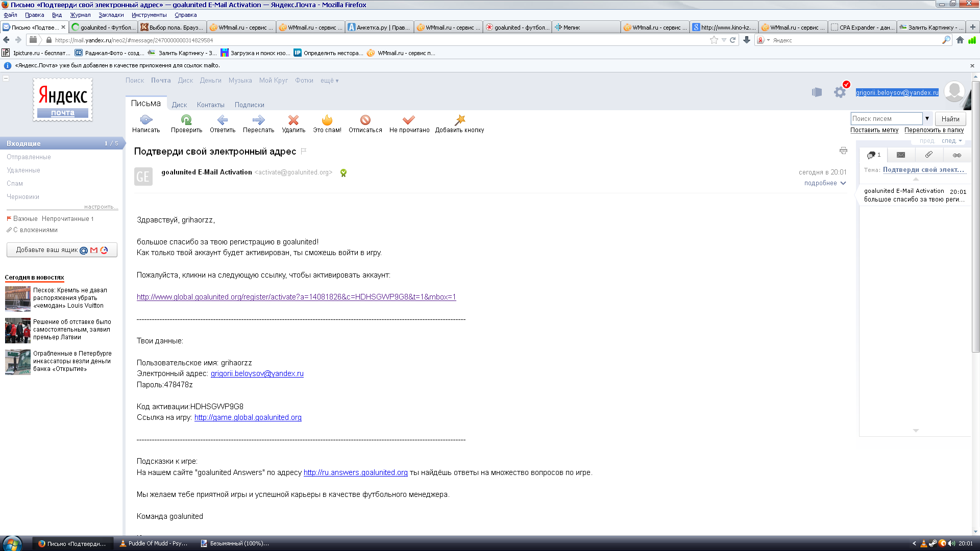Switch to the Подписки tab

[250, 105]
